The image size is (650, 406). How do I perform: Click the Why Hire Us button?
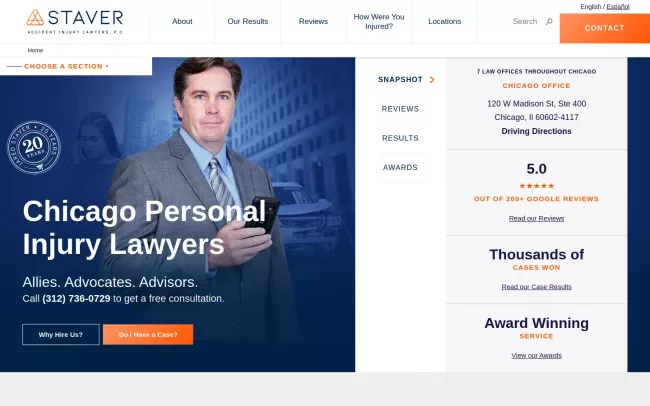coord(61,335)
